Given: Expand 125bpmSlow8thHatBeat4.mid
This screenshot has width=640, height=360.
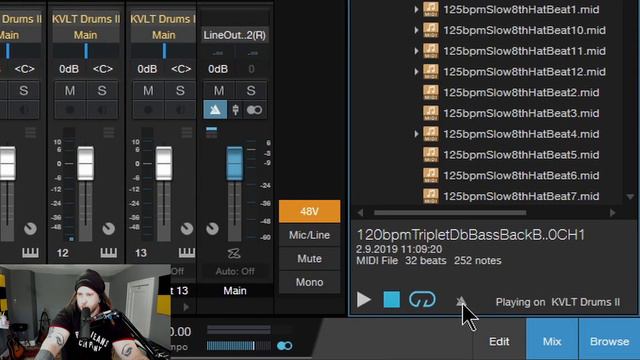Looking at the screenshot, I should (x=416, y=134).
